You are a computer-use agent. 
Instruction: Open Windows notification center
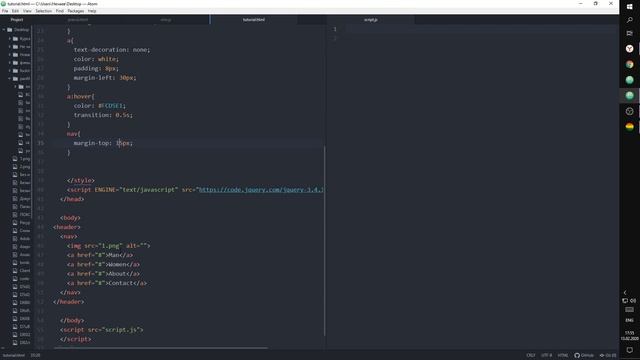tap(629, 350)
